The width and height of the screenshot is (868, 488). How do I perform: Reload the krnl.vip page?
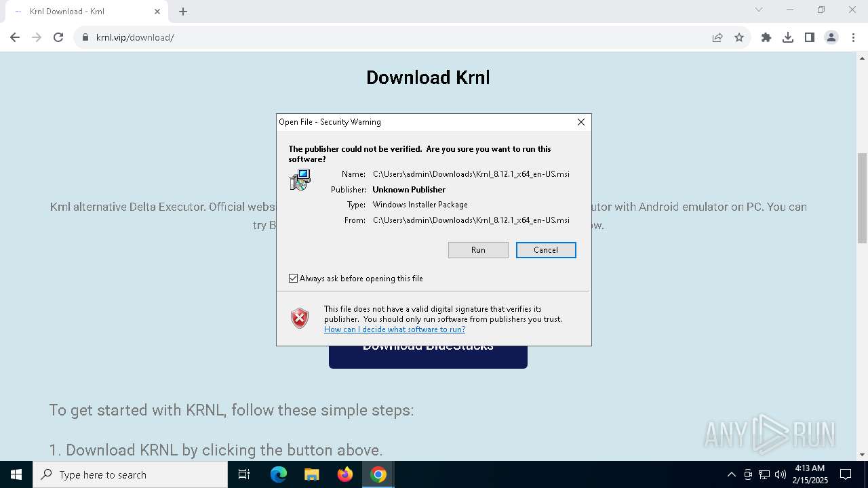coord(58,37)
